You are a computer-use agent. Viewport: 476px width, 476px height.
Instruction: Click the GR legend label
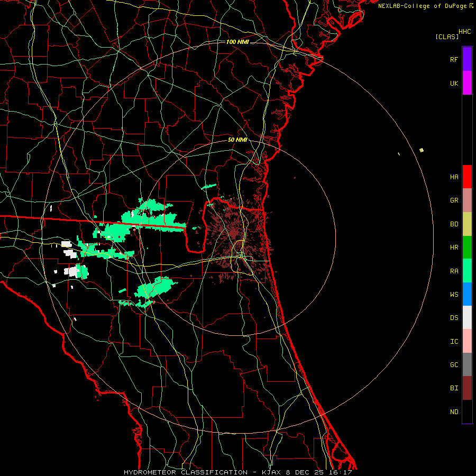click(x=454, y=200)
